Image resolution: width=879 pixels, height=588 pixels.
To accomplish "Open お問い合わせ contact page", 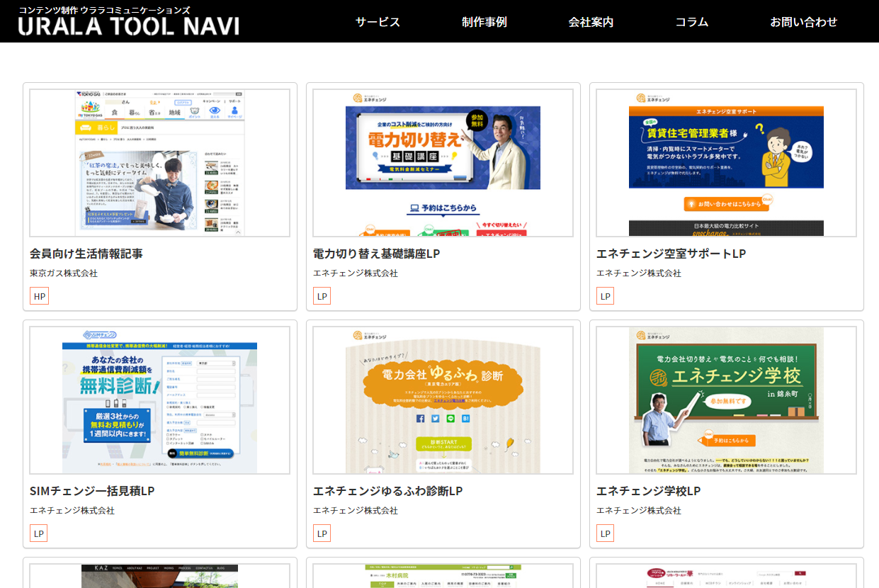I will tap(804, 22).
